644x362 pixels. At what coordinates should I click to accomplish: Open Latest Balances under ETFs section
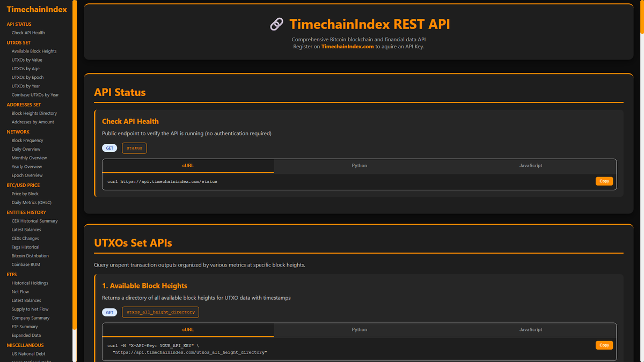26,300
